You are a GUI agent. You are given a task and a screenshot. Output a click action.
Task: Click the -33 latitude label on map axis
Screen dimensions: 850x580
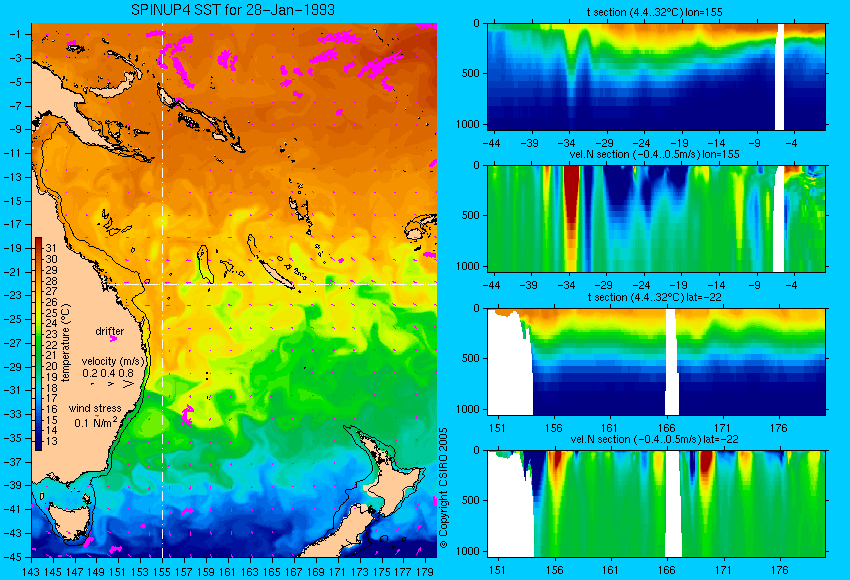[x=13, y=414]
